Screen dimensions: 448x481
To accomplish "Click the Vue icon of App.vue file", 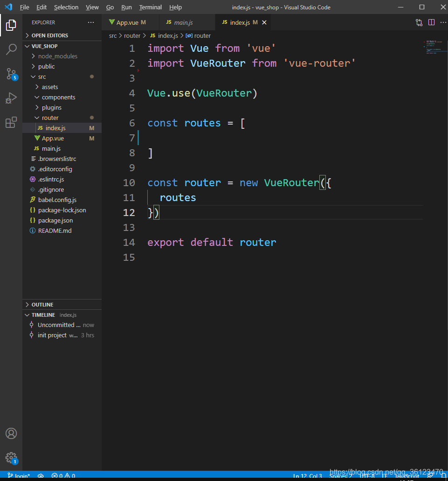I will [37, 138].
